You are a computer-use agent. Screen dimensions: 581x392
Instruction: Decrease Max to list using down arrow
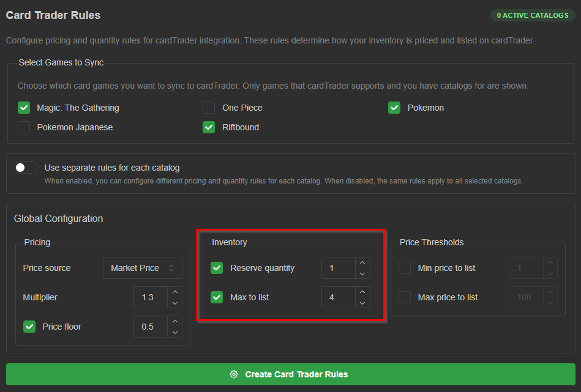[x=362, y=303]
